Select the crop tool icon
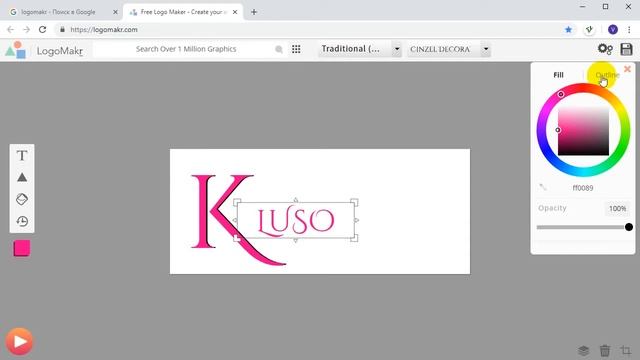This screenshot has width=640, height=360. point(626,350)
